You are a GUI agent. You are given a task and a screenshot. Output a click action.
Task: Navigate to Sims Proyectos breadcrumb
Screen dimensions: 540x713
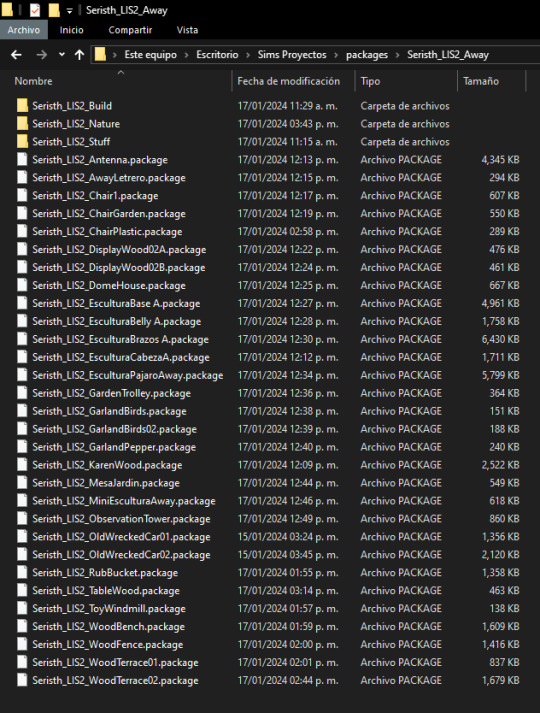pos(292,55)
